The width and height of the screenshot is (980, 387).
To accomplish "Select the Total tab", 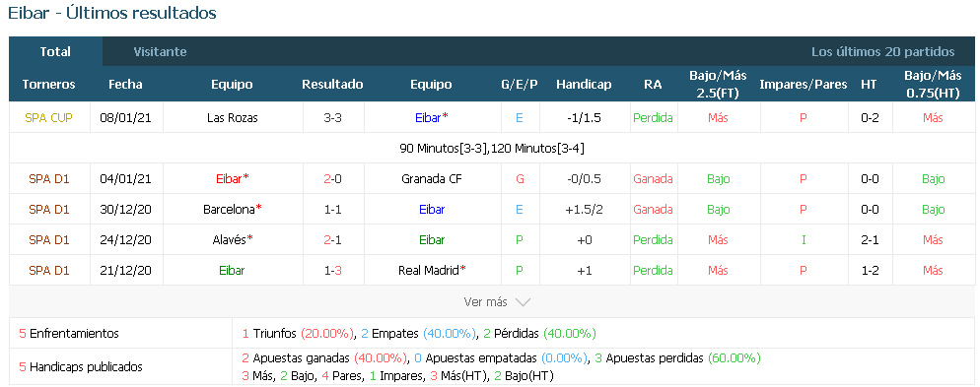I will 55,52.
